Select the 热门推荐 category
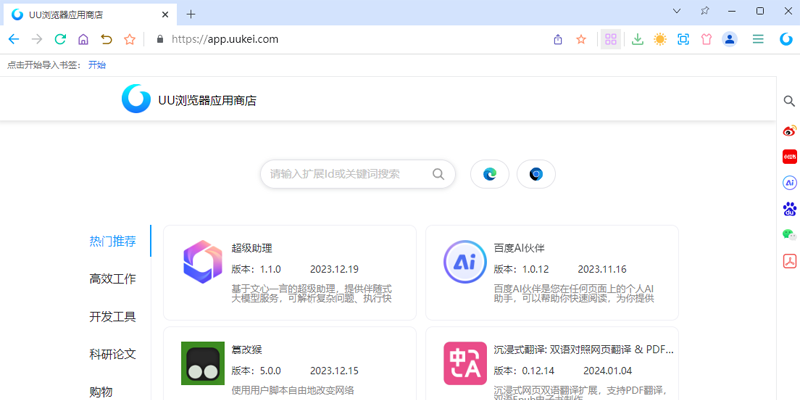The width and height of the screenshot is (800, 400). (x=113, y=241)
